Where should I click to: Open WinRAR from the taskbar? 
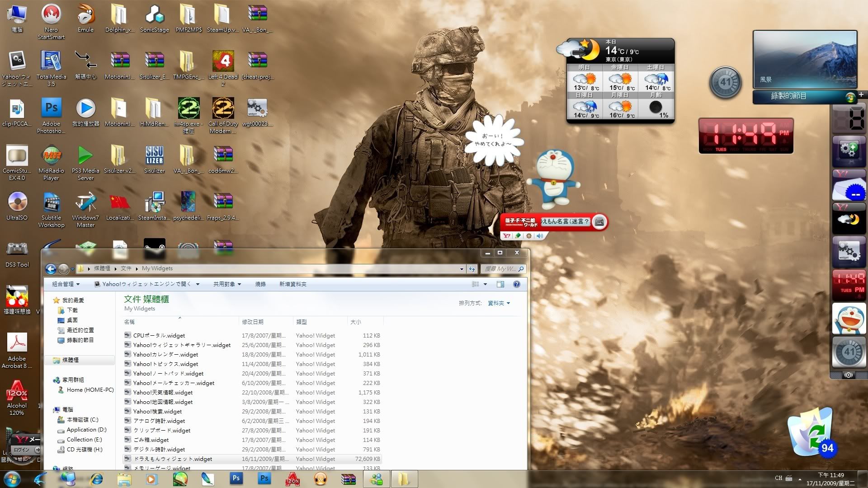pos(349,479)
